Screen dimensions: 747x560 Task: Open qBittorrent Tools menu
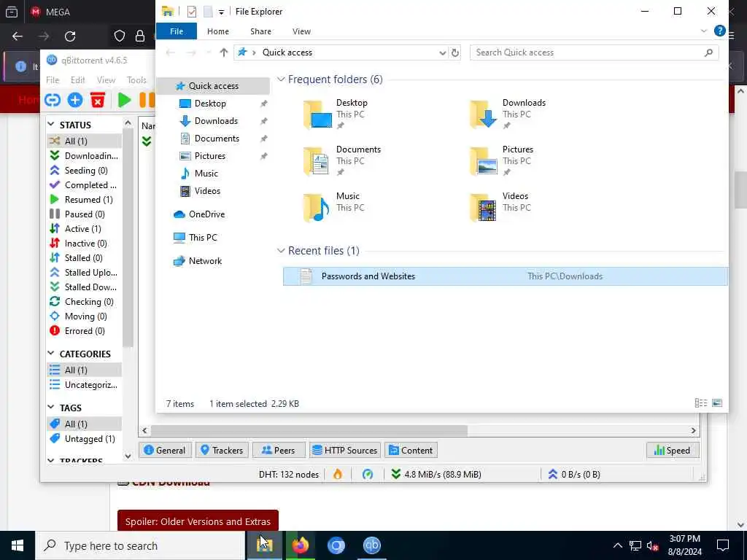coord(136,80)
